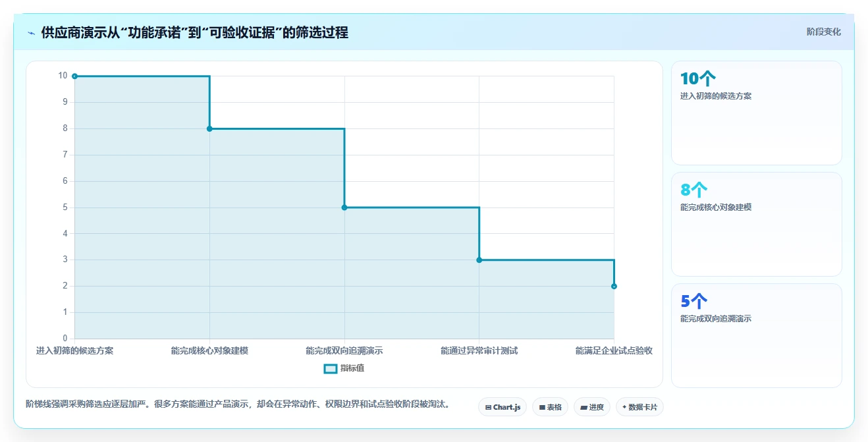The height and width of the screenshot is (442, 868).
Task: Click card label 进入初筛的候选方案
Action: tap(716, 96)
